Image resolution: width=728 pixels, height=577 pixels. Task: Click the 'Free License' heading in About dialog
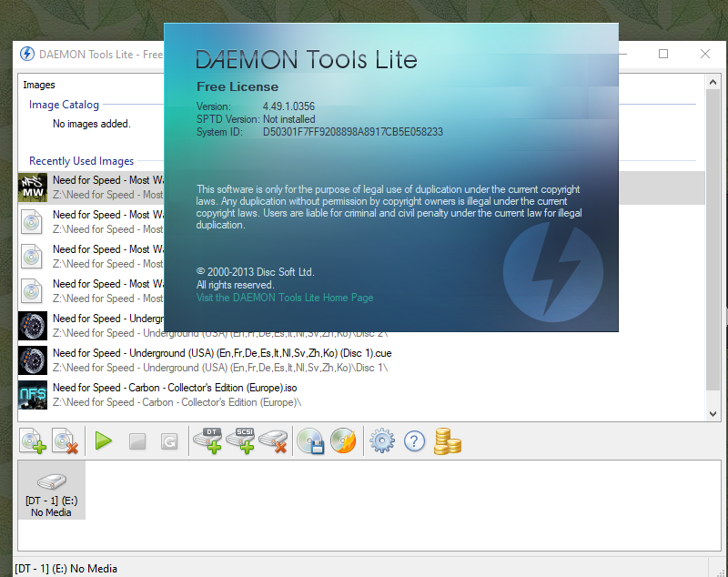point(238,86)
